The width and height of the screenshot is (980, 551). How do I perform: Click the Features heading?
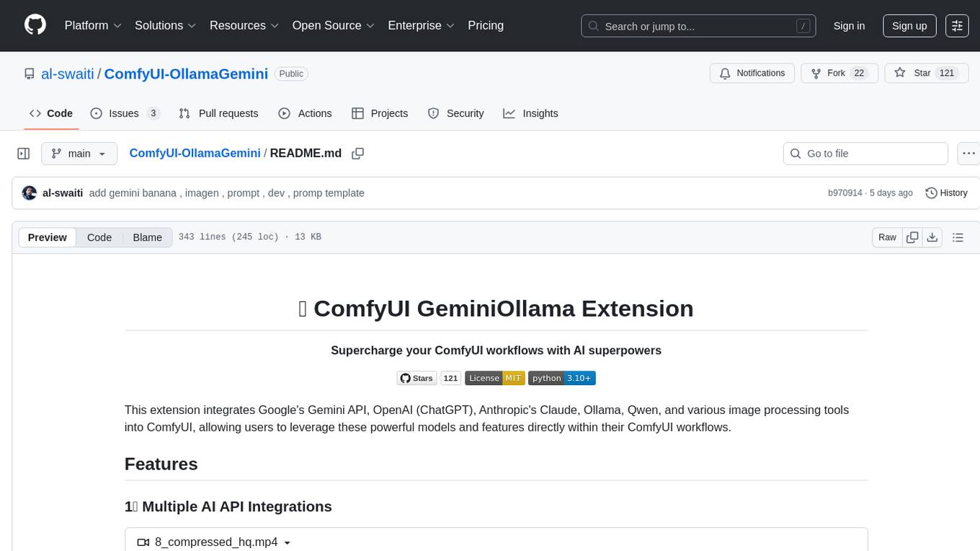161,464
